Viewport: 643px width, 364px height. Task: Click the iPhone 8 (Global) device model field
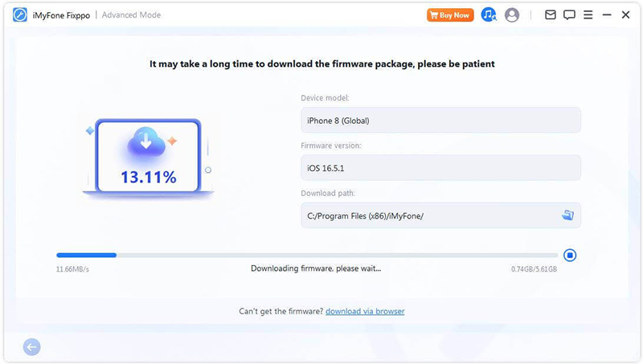[440, 120]
